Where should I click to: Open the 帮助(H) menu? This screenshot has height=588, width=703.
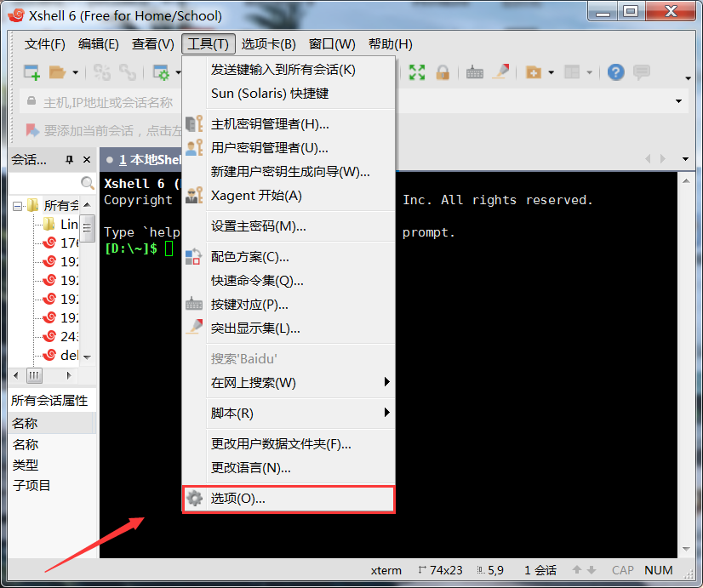coord(390,44)
